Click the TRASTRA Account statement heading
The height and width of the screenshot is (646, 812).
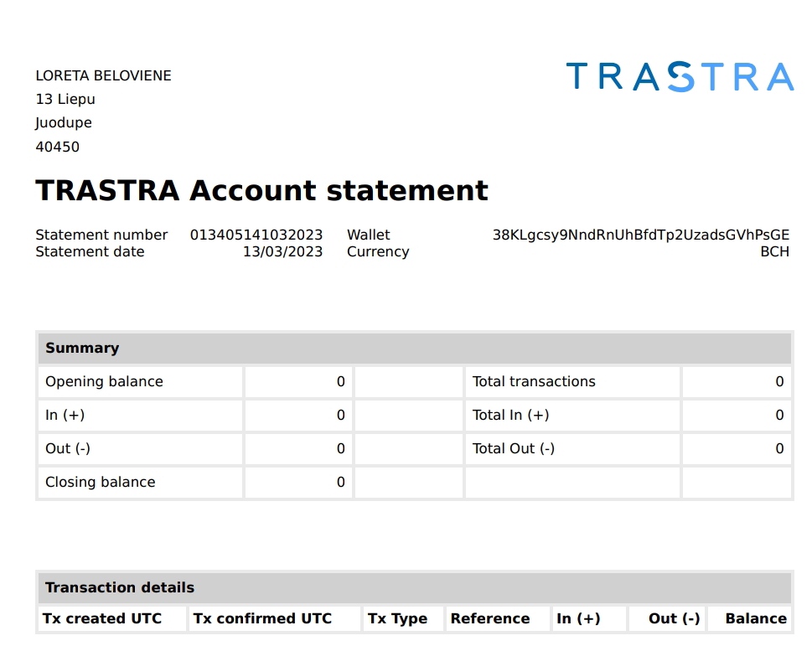pyautogui.click(x=261, y=190)
